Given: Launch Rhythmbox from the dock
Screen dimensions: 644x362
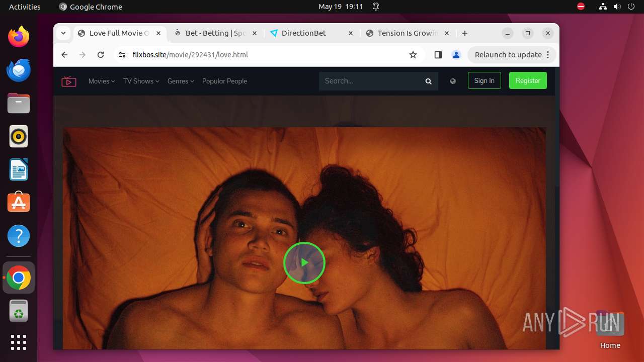Looking at the screenshot, I should pos(19,136).
